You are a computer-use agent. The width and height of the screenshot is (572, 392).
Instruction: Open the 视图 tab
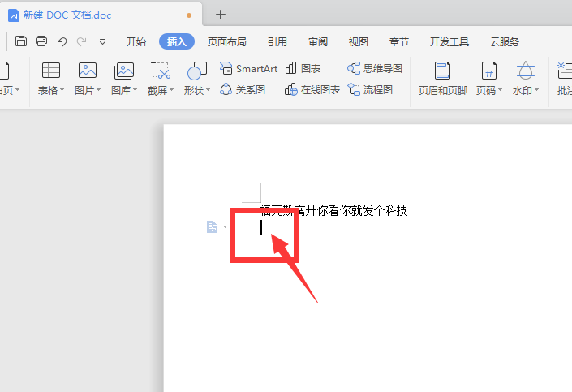tap(359, 41)
